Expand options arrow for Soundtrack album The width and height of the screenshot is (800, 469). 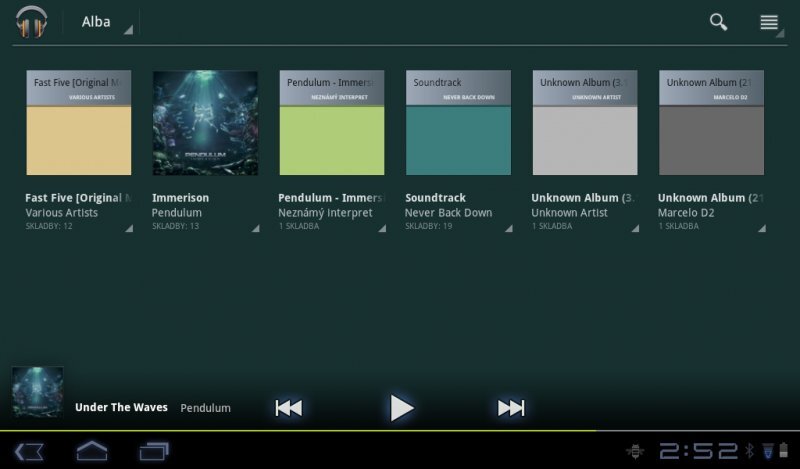click(509, 229)
